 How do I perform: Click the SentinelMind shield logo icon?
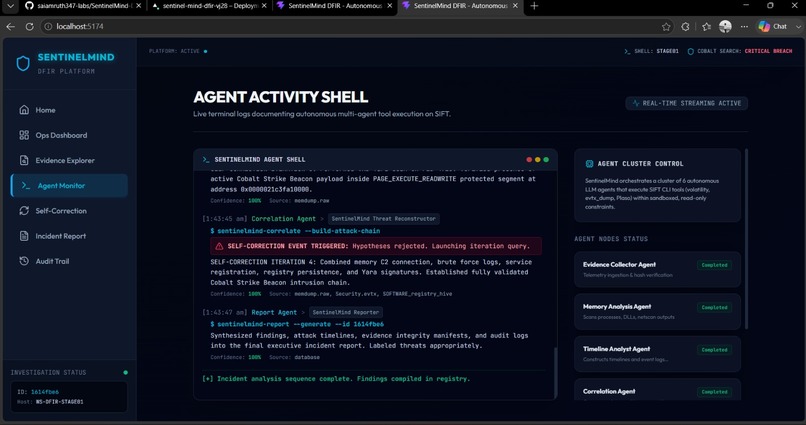(x=23, y=63)
